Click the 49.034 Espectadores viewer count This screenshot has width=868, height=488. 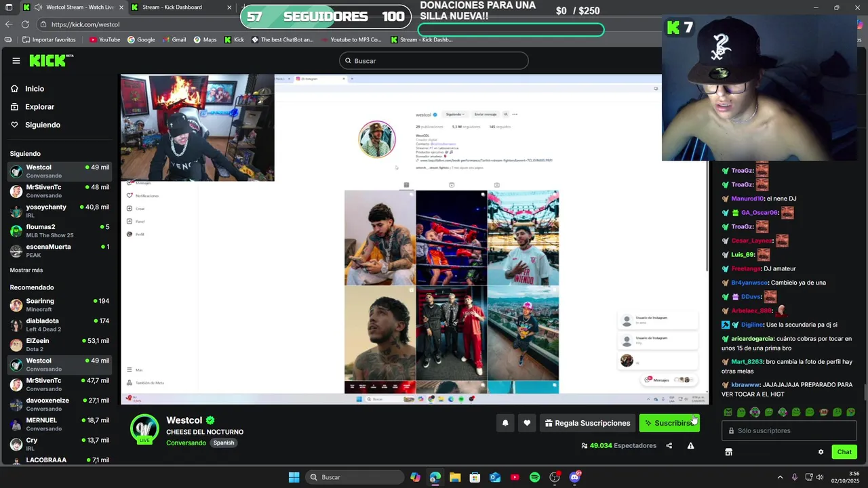618,446
